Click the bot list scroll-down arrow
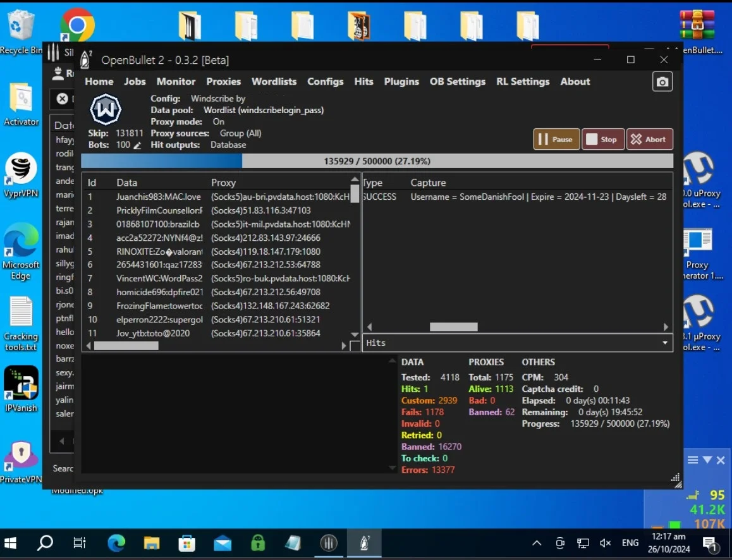The height and width of the screenshot is (560, 732). [355, 335]
